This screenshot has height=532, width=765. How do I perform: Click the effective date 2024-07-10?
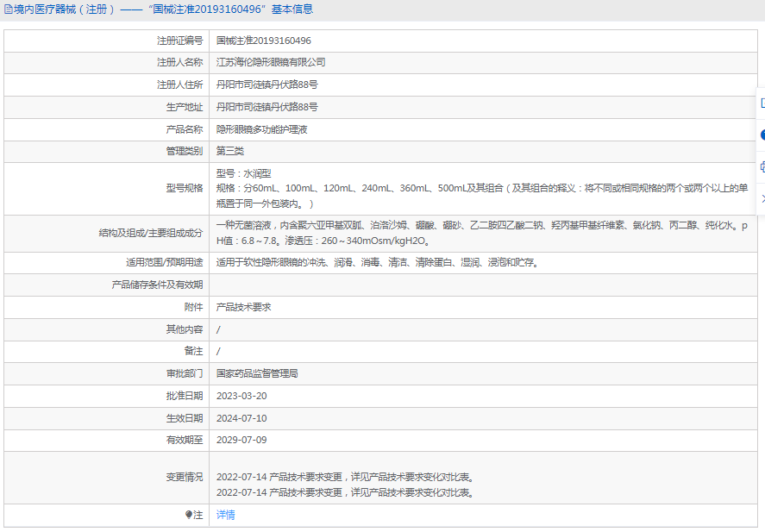pyautogui.click(x=241, y=418)
